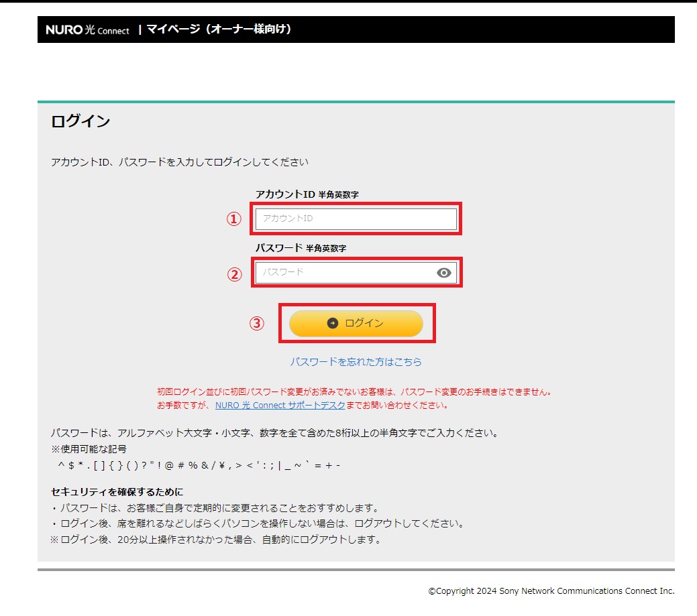697x616 pixels.
Task: Click the パスワード 半角英数字 label
Action: pos(301,248)
